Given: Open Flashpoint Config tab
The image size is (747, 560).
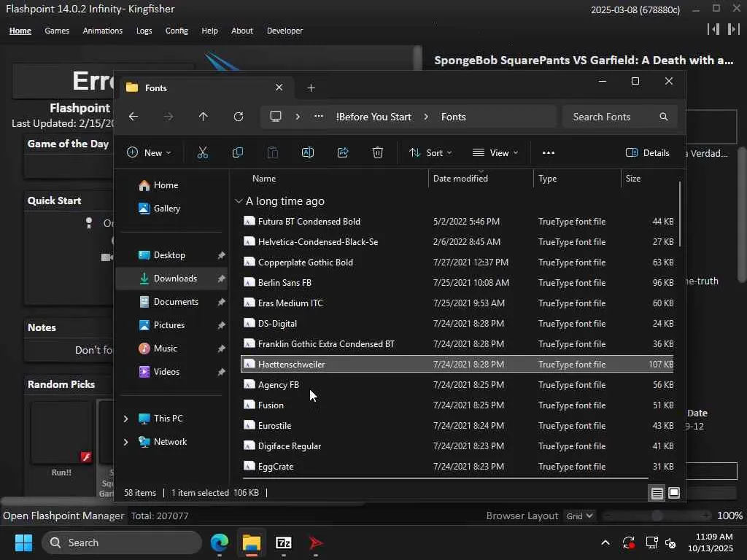Looking at the screenshot, I should (177, 31).
